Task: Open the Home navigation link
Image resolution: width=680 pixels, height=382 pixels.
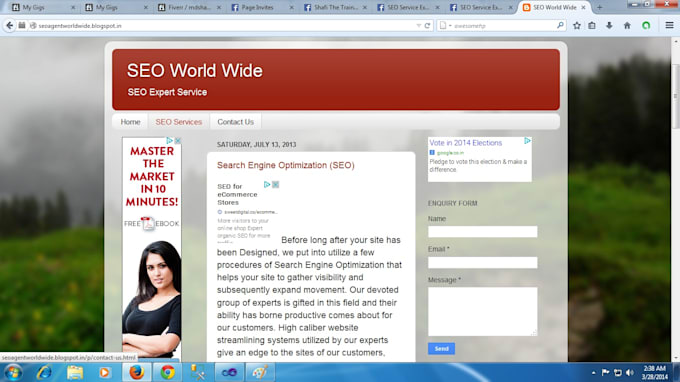Action: tap(130, 122)
